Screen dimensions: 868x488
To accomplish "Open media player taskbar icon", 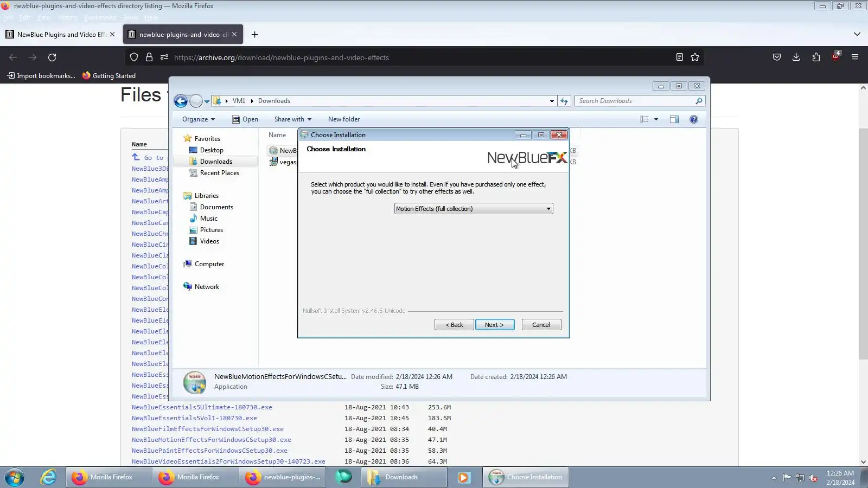I will pos(463,477).
